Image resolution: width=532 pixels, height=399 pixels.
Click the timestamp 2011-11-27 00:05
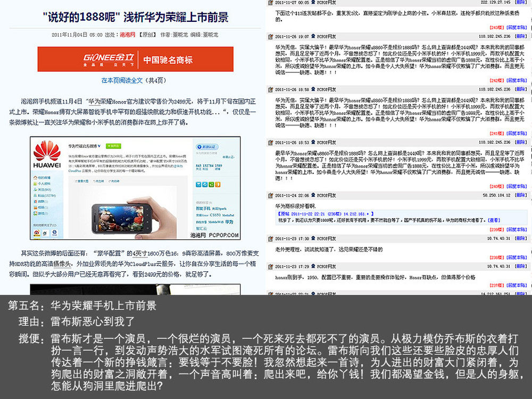292,2
